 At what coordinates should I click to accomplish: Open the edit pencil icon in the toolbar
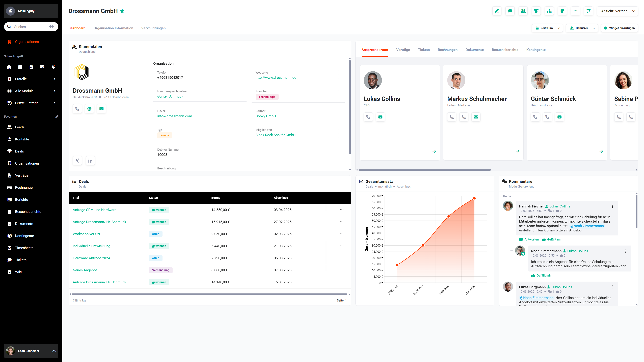(497, 11)
